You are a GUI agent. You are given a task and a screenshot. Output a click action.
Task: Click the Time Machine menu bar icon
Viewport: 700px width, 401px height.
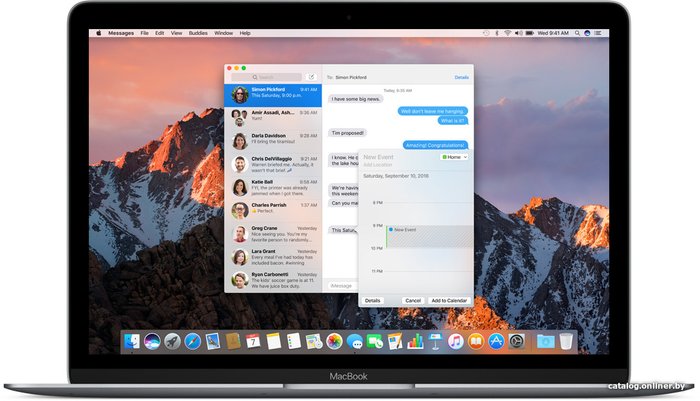(486, 33)
